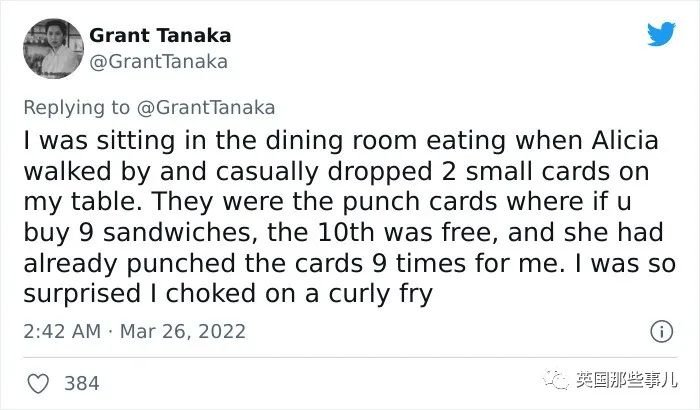700x410 pixels.
Task: Open the Mar 26, 2022 date link
Action: click(x=183, y=331)
